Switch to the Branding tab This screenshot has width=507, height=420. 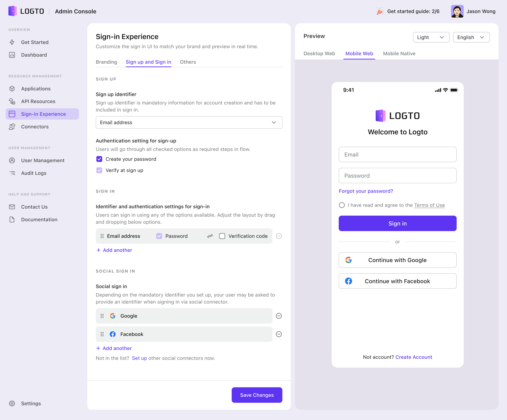click(107, 62)
